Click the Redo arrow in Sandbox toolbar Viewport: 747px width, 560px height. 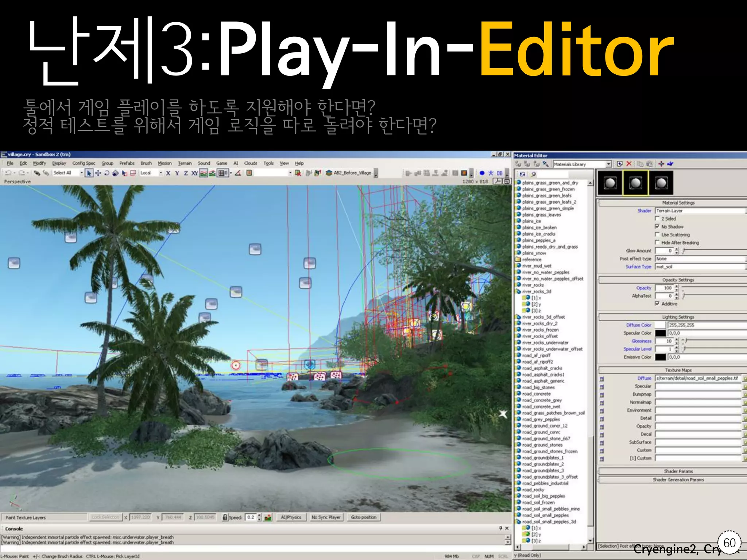coord(22,173)
